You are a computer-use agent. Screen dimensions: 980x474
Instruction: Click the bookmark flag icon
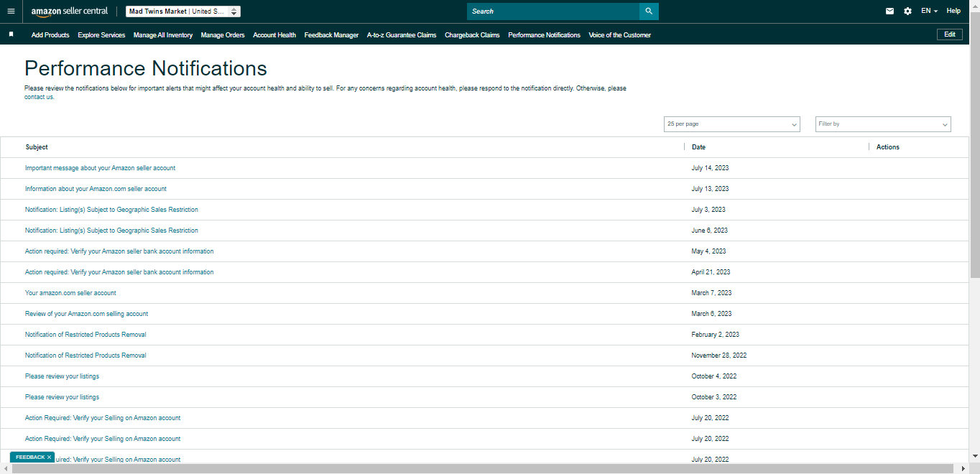(x=11, y=34)
